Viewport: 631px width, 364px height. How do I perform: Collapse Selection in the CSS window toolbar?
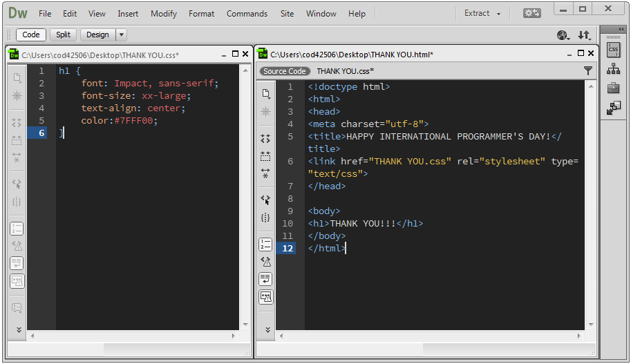[x=17, y=140]
